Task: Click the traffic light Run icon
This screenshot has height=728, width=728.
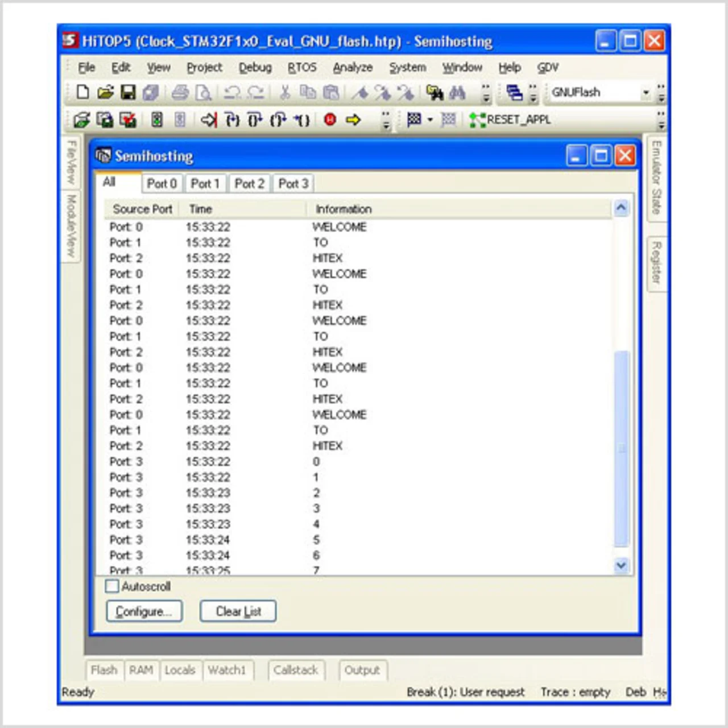Action: point(157,119)
